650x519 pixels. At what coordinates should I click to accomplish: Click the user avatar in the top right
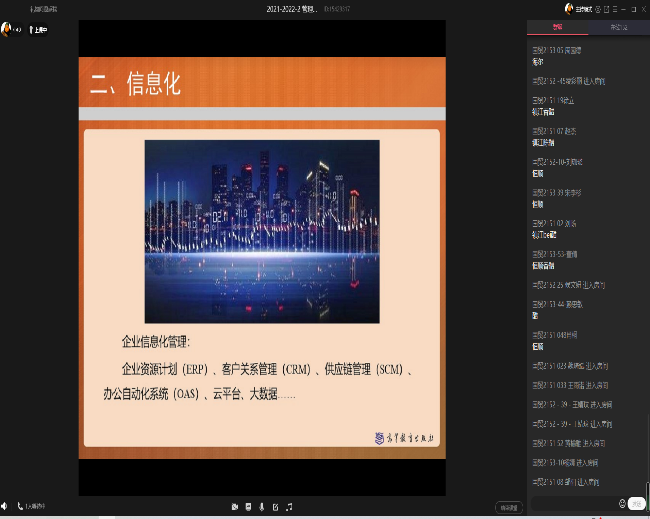pyautogui.click(x=569, y=8)
